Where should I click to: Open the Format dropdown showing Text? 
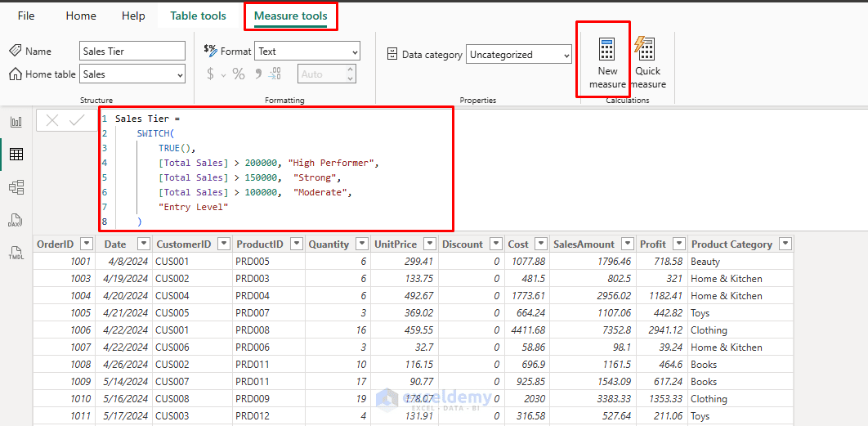pos(307,51)
